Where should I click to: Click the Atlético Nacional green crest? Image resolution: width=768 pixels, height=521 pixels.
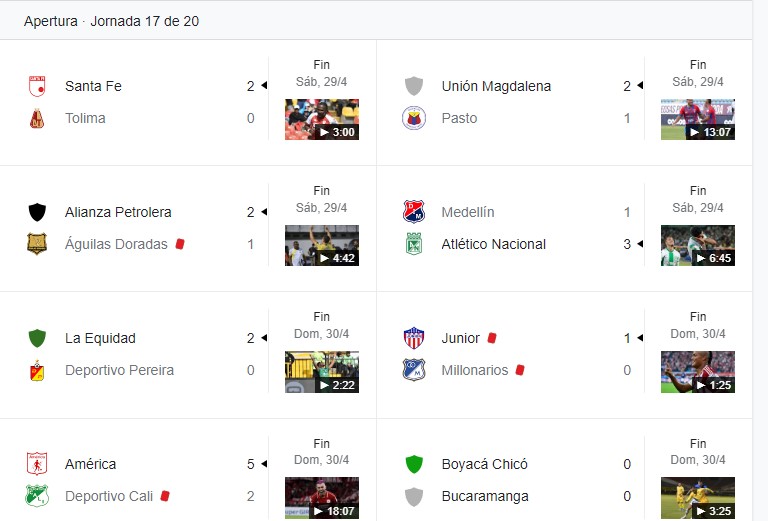[414, 244]
